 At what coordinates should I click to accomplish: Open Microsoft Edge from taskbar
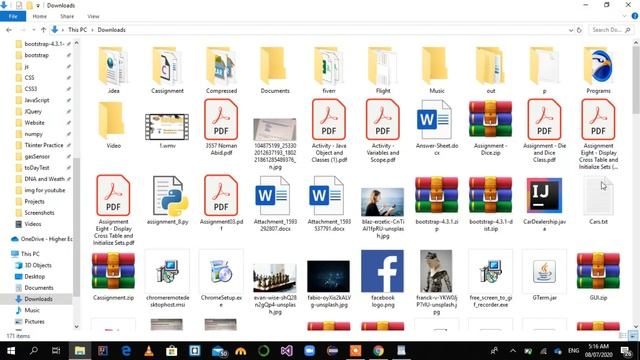coord(126,351)
